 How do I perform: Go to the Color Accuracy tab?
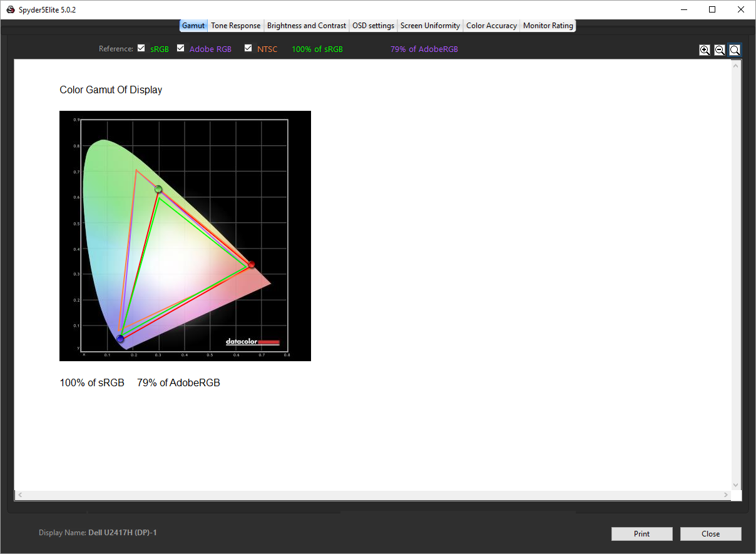tap(491, 26)
